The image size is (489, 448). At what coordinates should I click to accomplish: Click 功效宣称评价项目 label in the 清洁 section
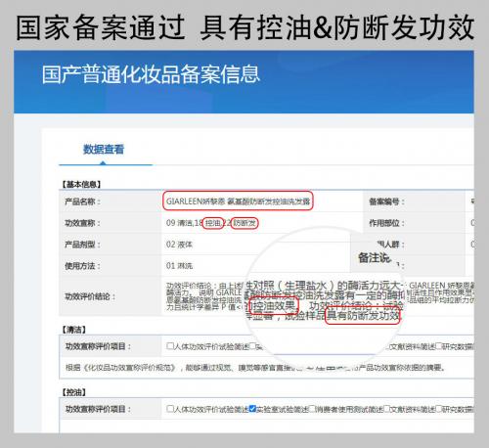coord(98,346)
